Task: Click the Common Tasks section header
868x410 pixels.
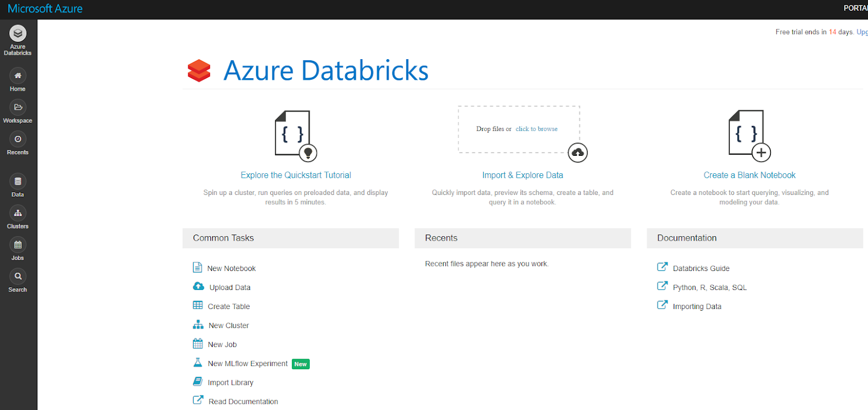Action: [290, 238]
